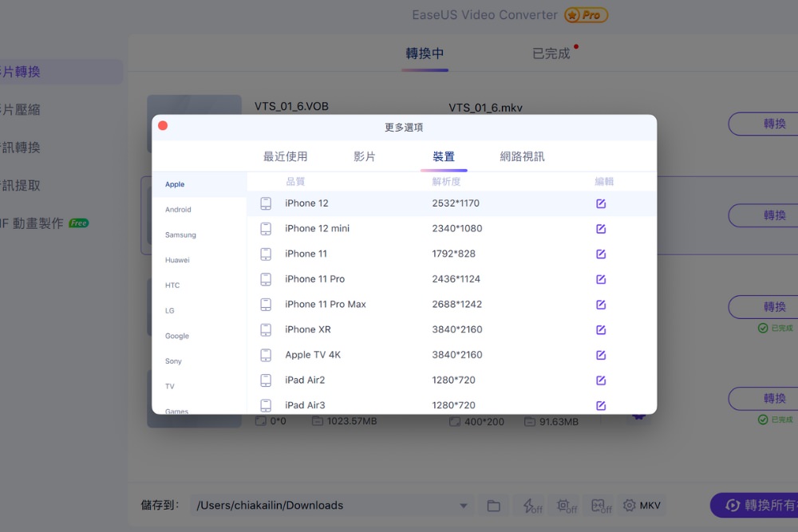The height and width of the screenshot is (532, 798).
Task: Edit the iPhone 11 Pro Max preset
Action: tap(601, 305)
